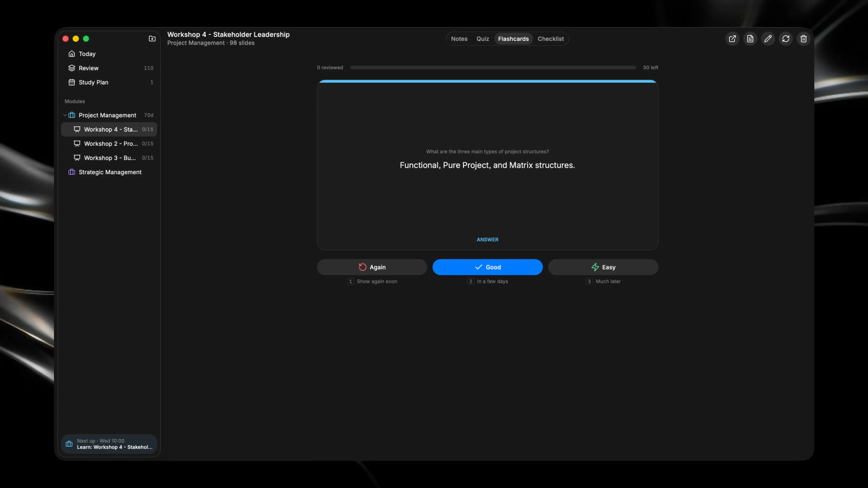
Task: Click the flashcard review progress bar
Action: [x=493, y=68]
